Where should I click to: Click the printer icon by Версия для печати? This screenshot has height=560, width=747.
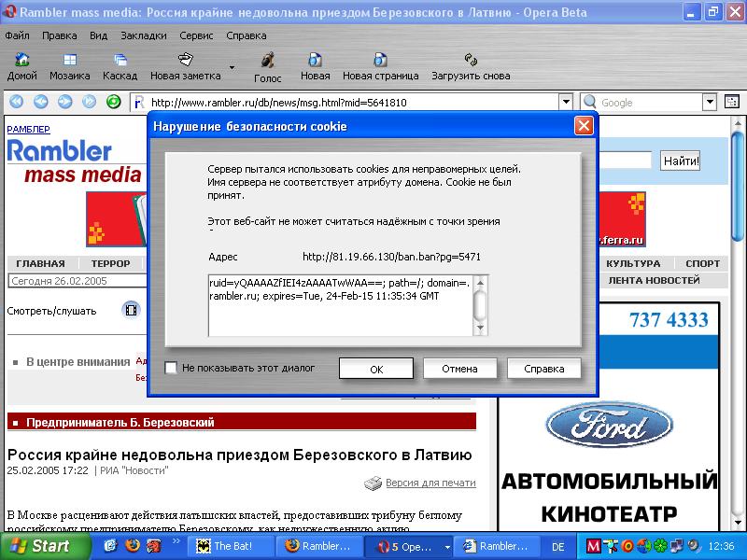373,483
